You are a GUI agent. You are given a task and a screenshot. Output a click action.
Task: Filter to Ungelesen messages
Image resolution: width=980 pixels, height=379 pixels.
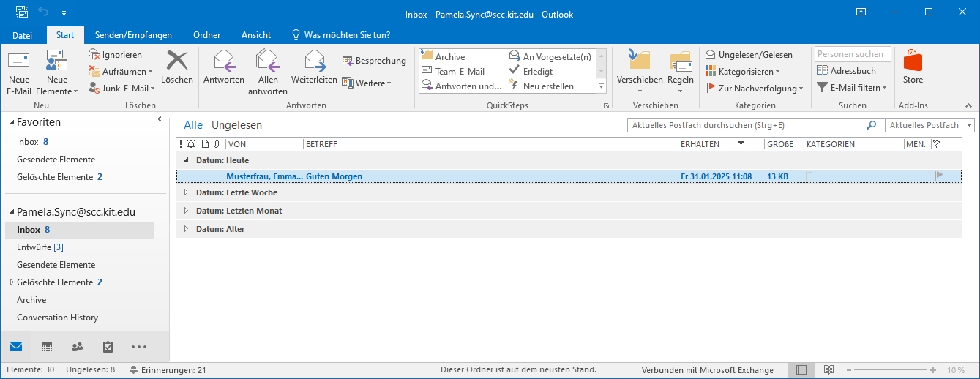point(236,125)
